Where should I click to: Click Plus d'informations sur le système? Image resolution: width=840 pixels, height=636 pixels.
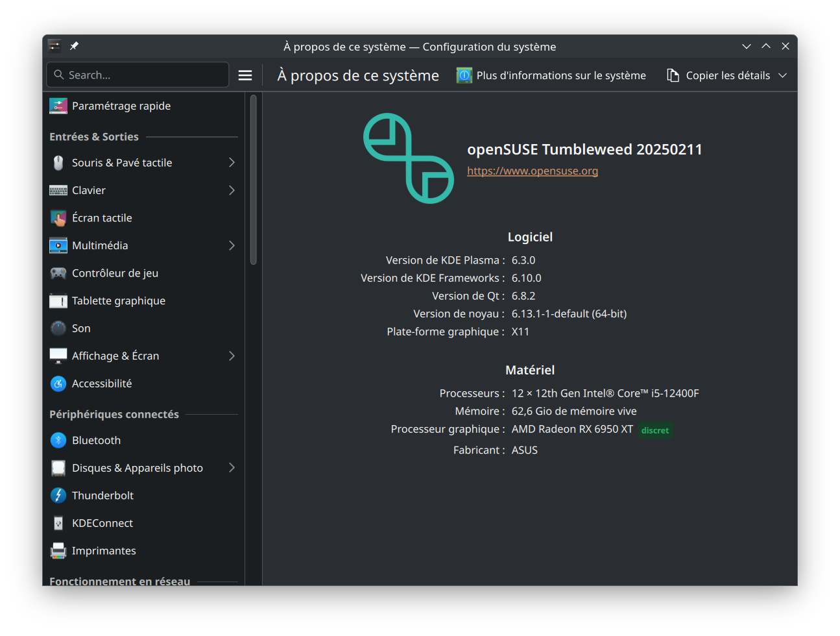pyautogui.click(x=551, y=75)
